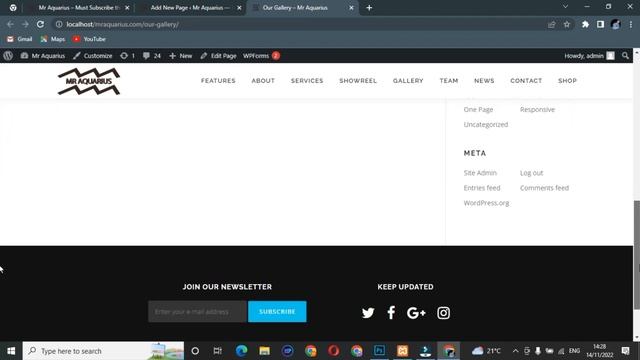Click the Mr Aquarius site logo
Screen dimensions: 640x360
pyautogui.click(x=89, y=81)
